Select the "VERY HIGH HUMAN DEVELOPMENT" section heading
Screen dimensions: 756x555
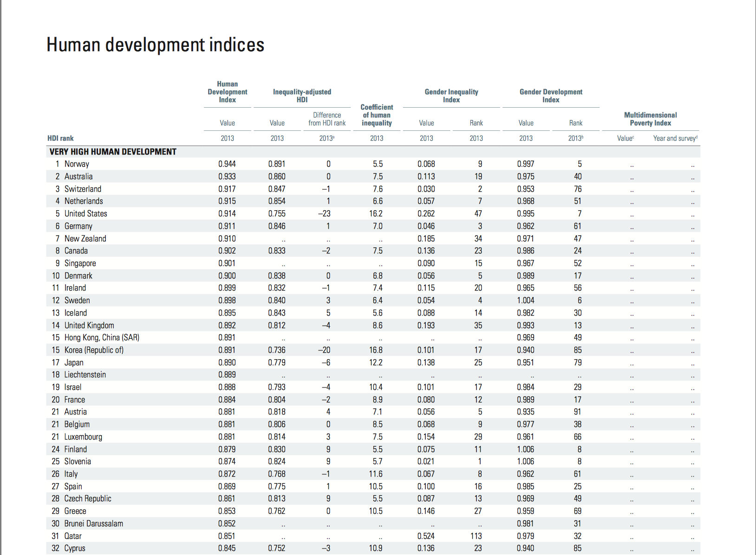pos(113,152)
